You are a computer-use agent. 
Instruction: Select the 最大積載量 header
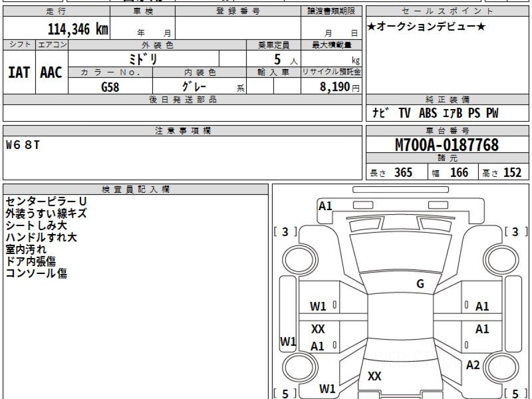(x=332, y=45)
